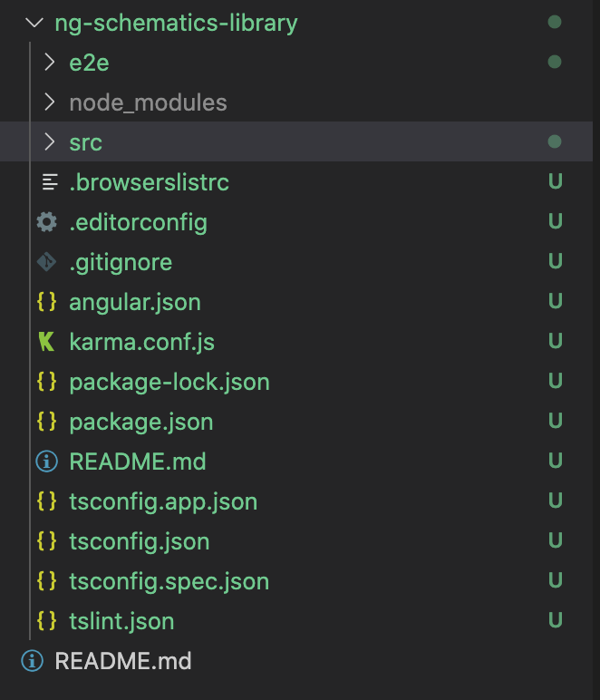
Task: Open the tsconfig.app.json file
Action: [x=163, y=501]
